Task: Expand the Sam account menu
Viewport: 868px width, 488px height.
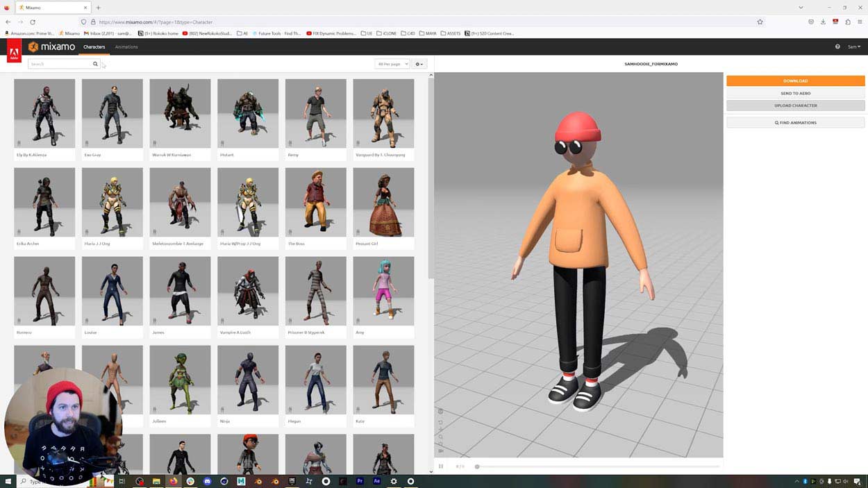Action: [853, 47]
